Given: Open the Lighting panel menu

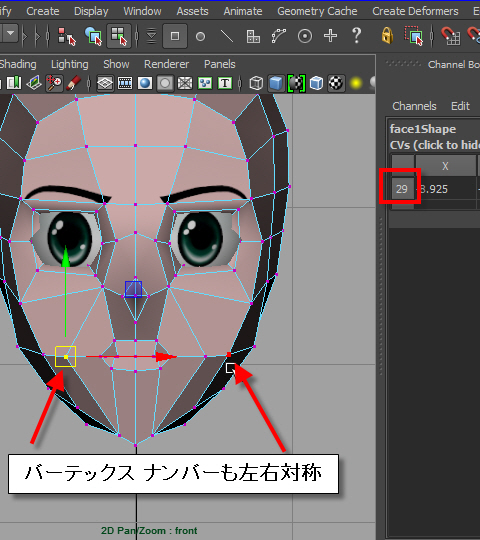Looking at the screenshot, I should tap(70, 64).
